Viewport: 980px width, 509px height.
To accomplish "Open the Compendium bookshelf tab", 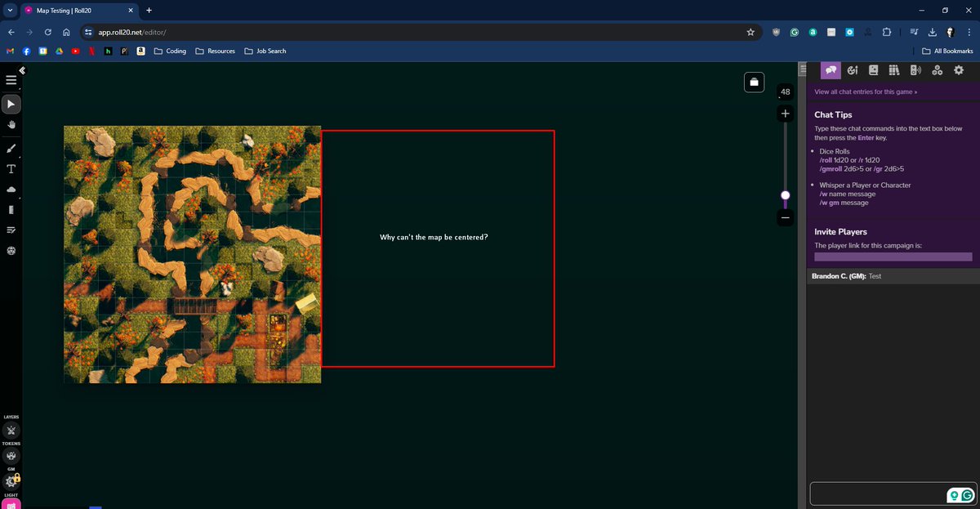I will pos(894,70).
